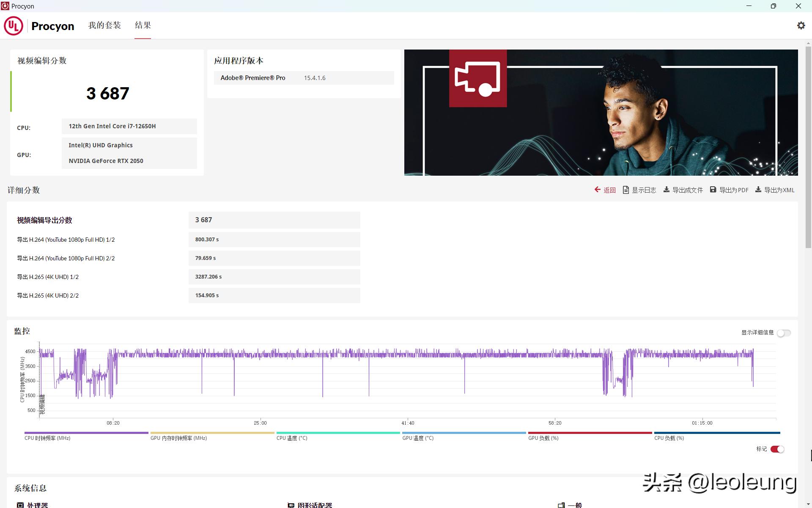Click the export as XML download icon

tap(758, 190)
